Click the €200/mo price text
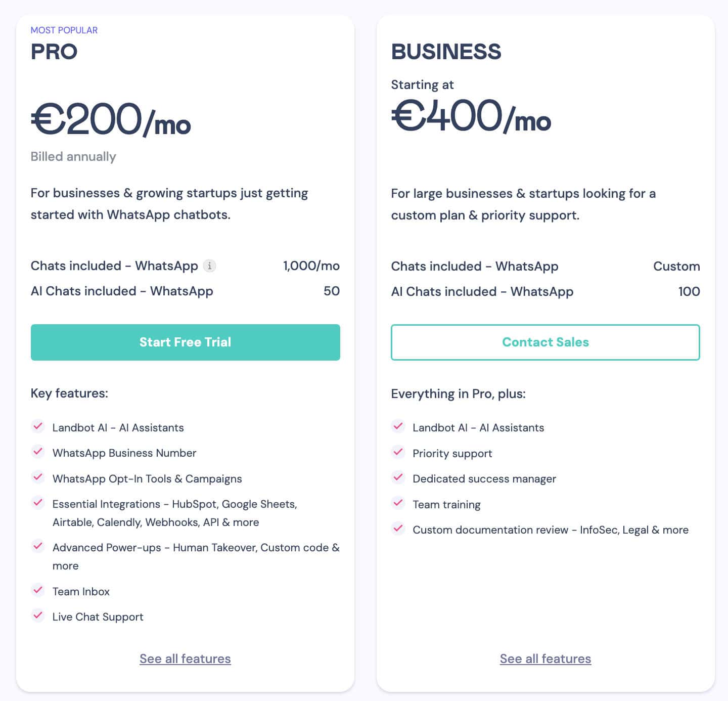 (111, 120)
